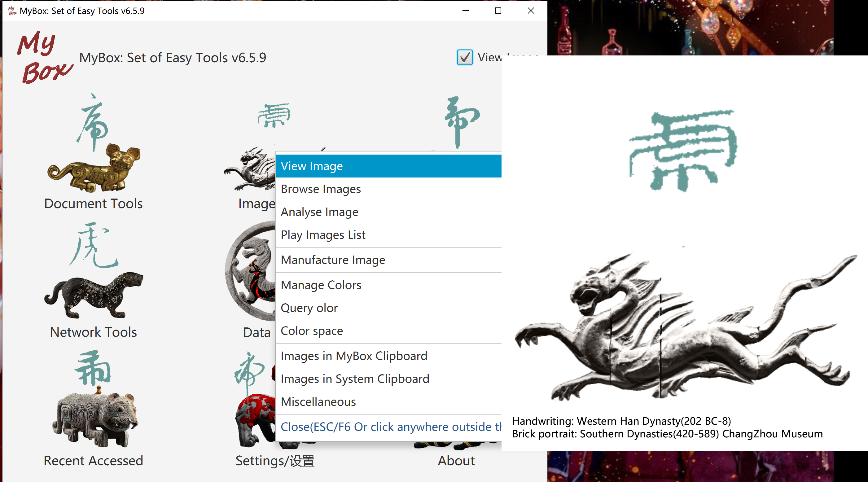868x482 pixels.
Task: Click the Document Tools label
Action: click(94, 204)
